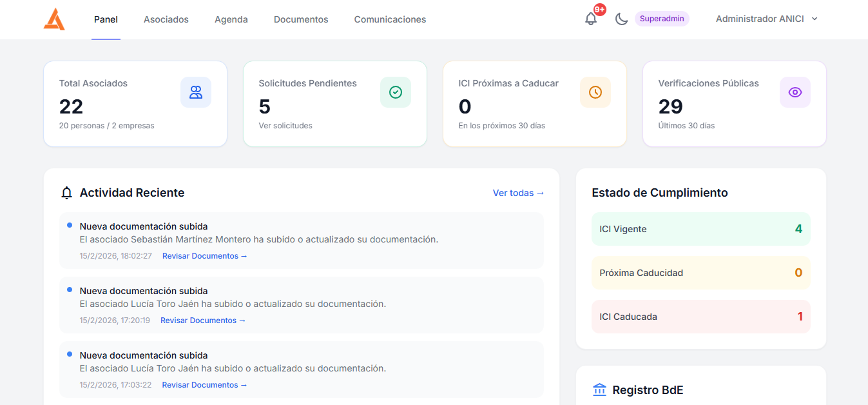Click the Ver todas link
Screen dimensions: 868x405
(x=518, y=193)
